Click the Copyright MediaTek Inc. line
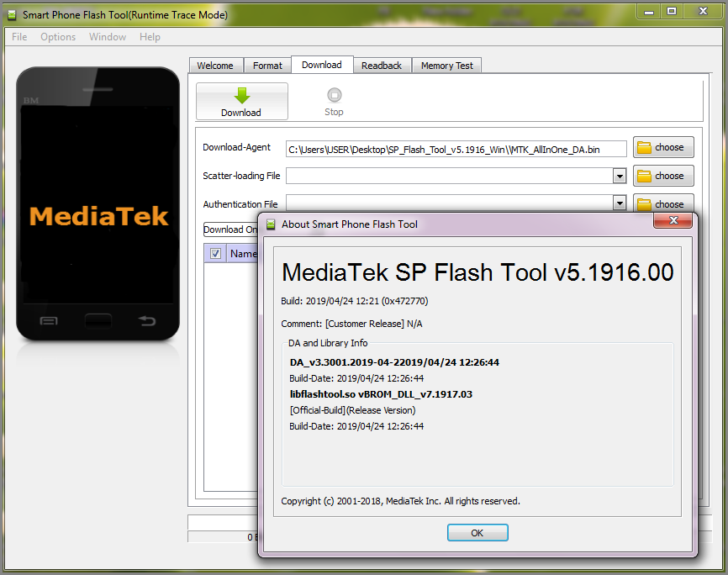Screen dimensions: 728x575 coord(400,501)
